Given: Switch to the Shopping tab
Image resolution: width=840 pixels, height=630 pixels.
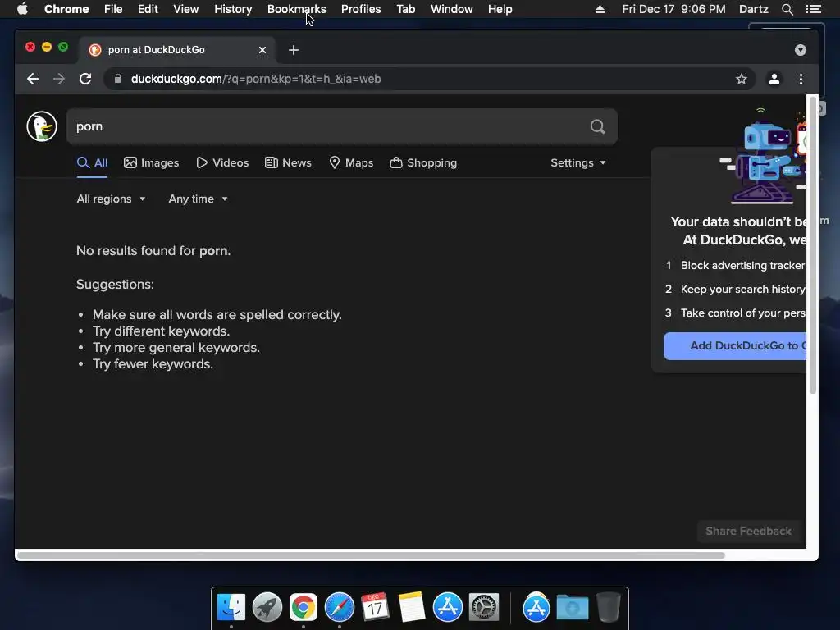Looking at the screenshot, I should coord(423,163).
